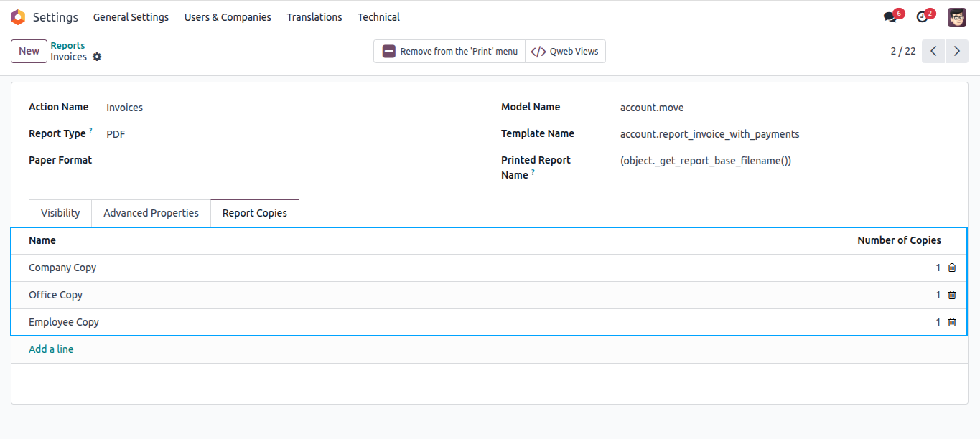Go to the previous record arrow

click(x=933, y=51)
